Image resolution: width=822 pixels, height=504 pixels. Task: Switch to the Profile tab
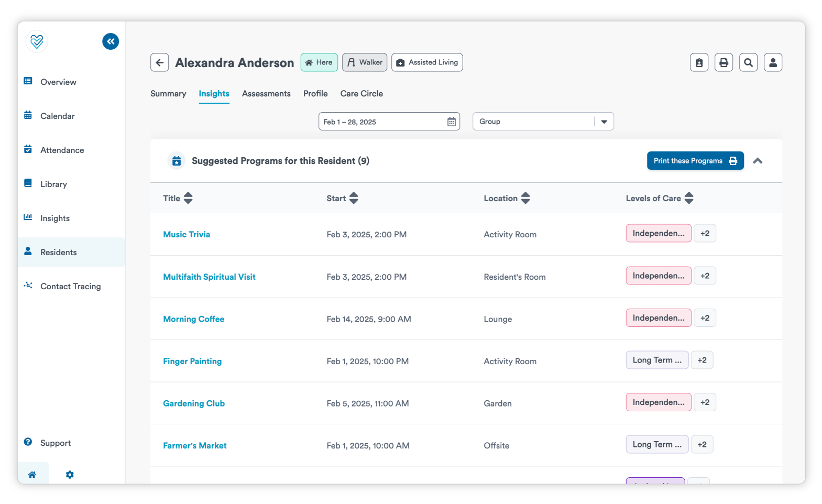tap(315, 94)
